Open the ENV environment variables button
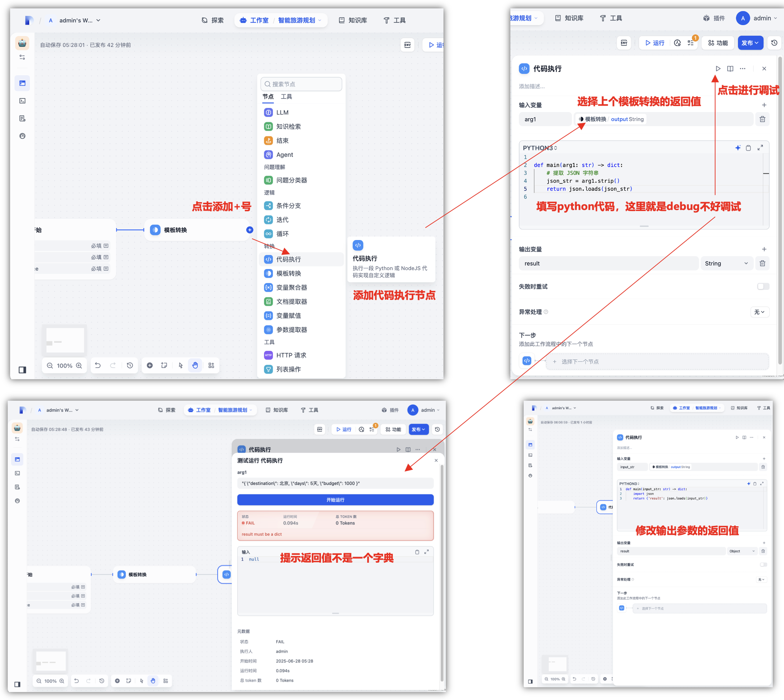 point(623,43)
